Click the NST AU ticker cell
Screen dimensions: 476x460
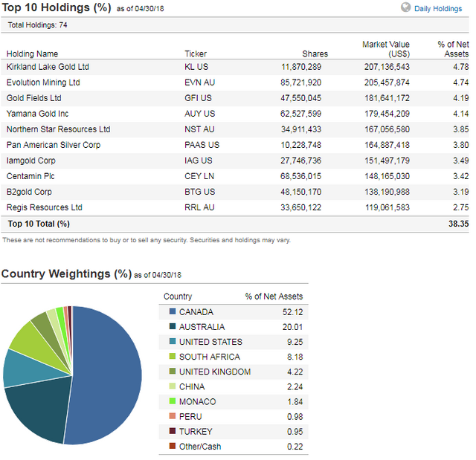pyautogui.click(x=199, y=129)
